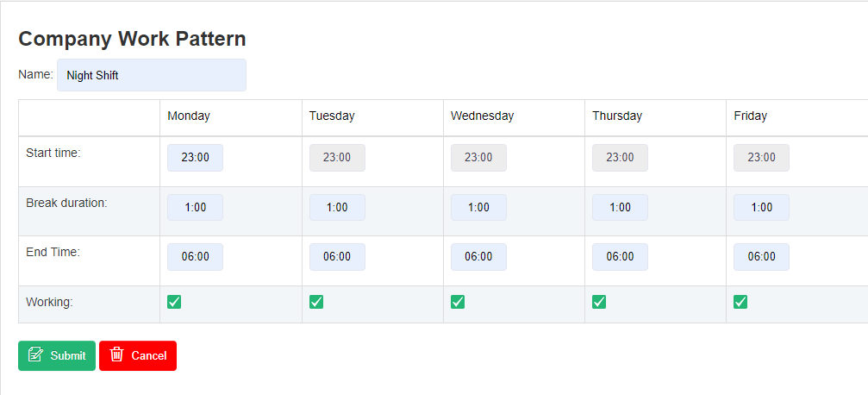
Task: Click Thursday End Time field
Action: 620,257
